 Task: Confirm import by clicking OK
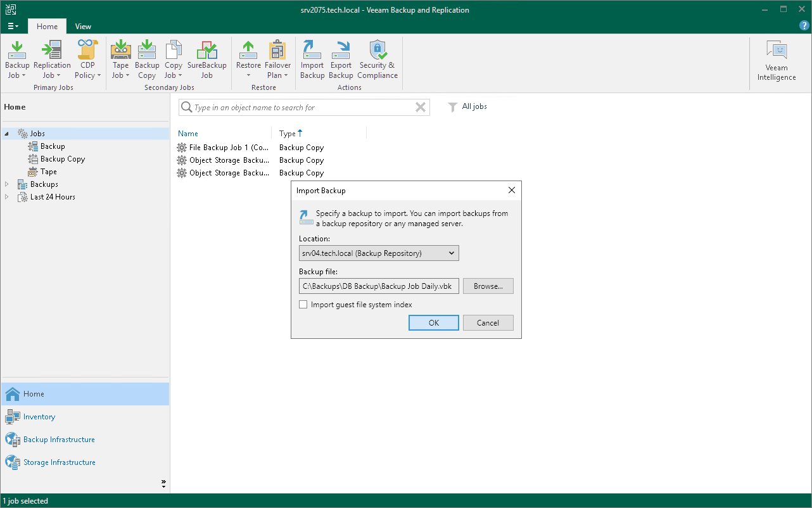click(433, 322)
